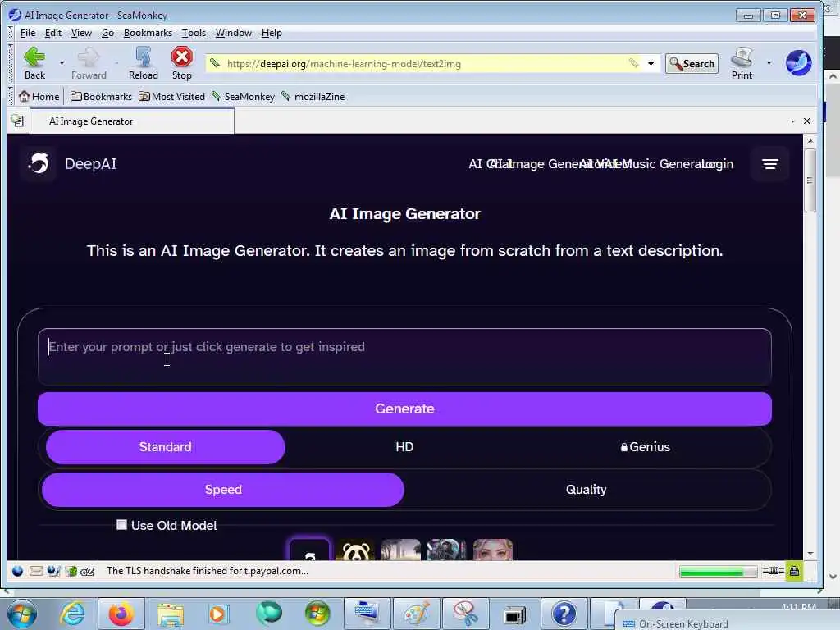Expand the URL bar history dropdown

point(651,64)
